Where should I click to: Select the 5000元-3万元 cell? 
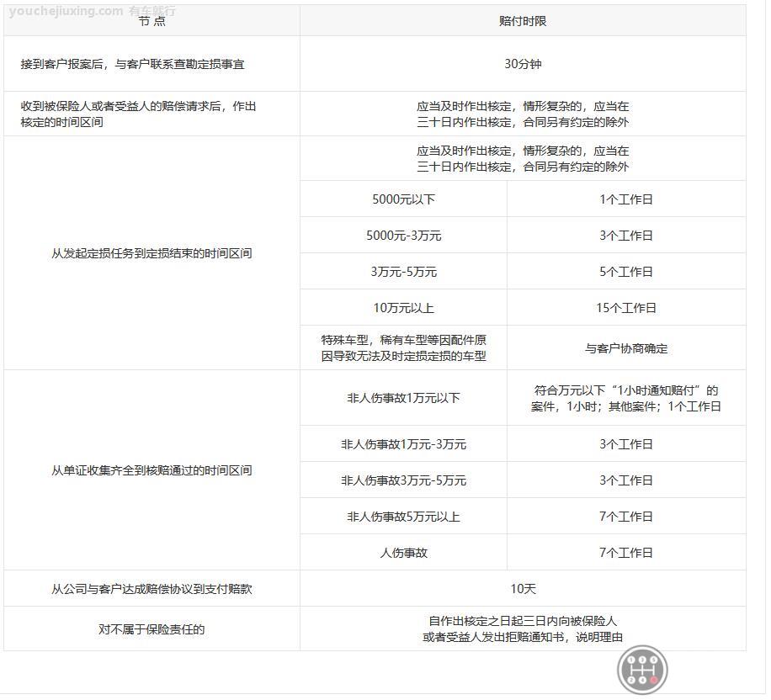coord(403,236)
